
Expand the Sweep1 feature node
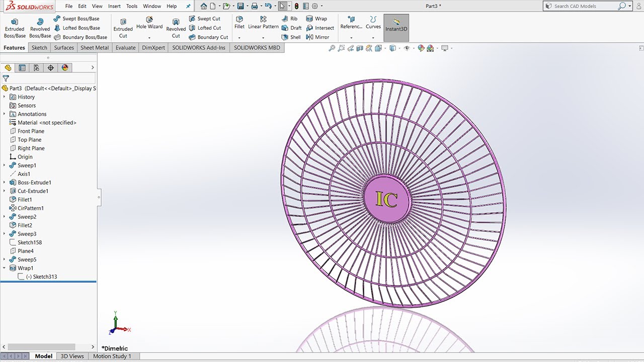(5, 165)
